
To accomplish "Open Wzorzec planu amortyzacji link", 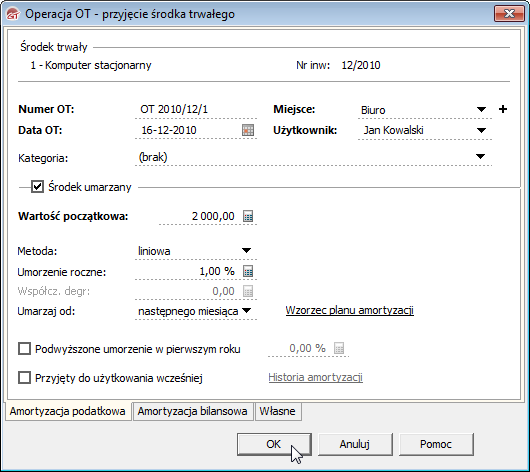I will tap(350, 310).
